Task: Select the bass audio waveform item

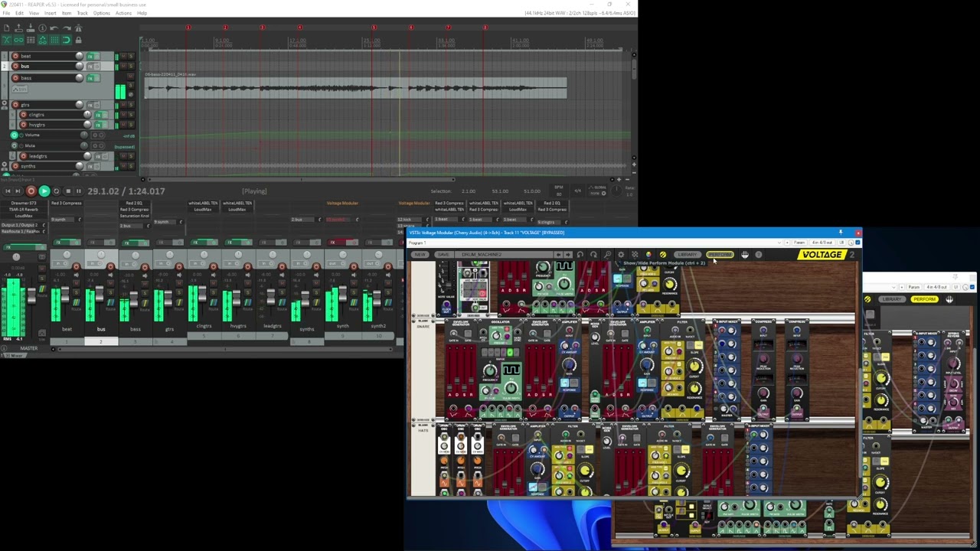Action: 356,90
